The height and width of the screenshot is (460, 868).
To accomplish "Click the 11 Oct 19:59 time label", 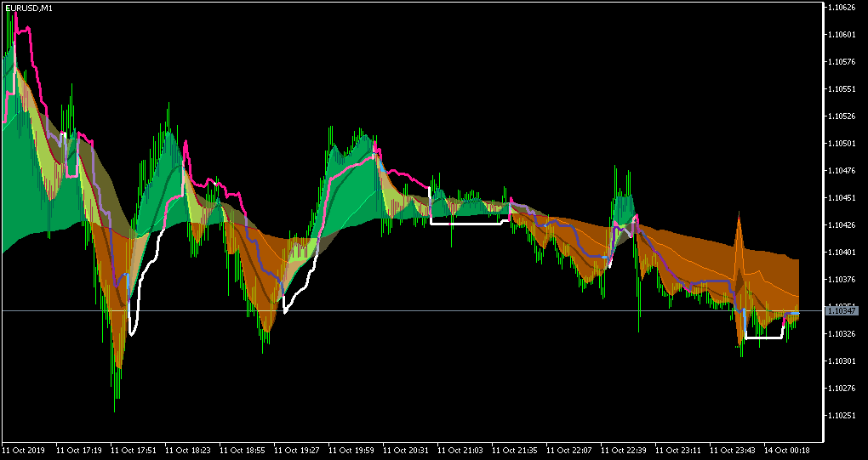I will tap(351, 450).
